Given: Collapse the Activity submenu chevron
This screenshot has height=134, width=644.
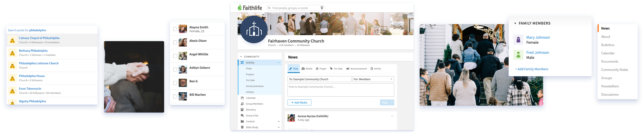Looking at the screenshot, I should [279, 63].
